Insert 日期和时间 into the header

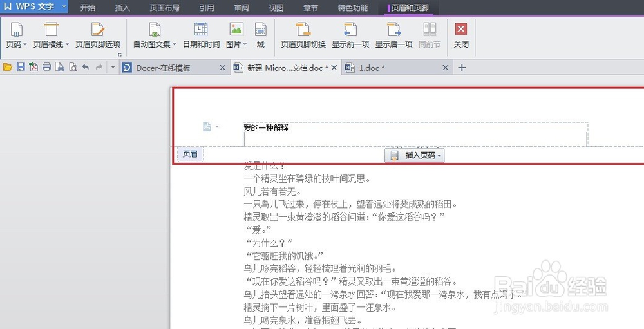[201, 35]
